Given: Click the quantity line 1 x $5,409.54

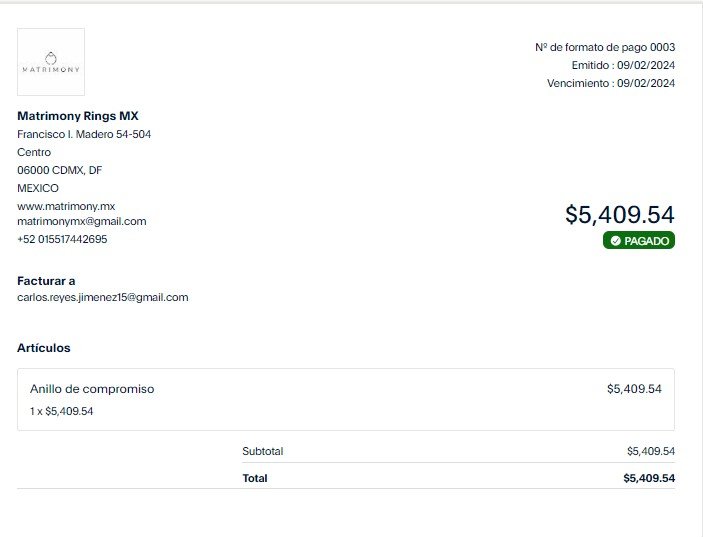Looking at the screenshot, I should (x=61, y=411).
